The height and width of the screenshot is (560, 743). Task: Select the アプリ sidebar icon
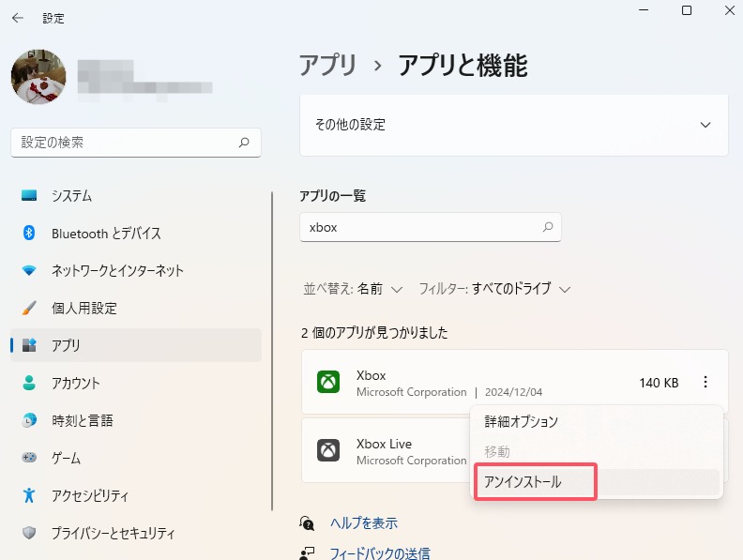tap(29, 345)
